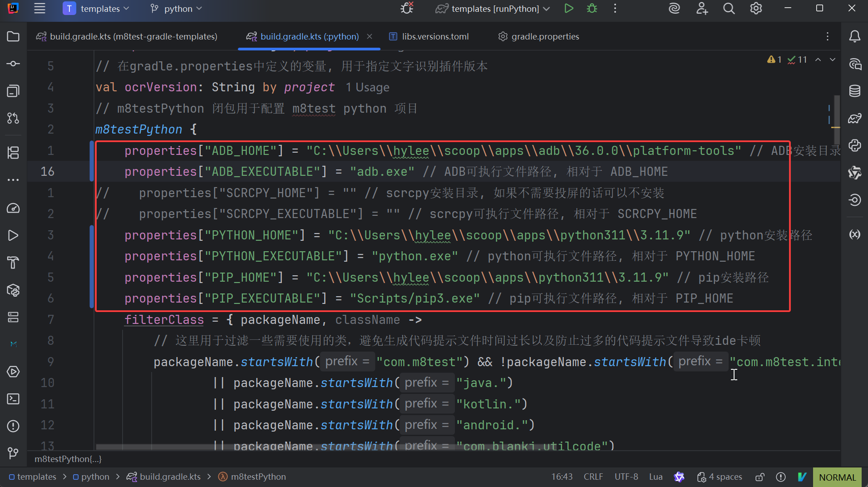Open IDE settings gear

pyautogui.click(x=756, y=9)
